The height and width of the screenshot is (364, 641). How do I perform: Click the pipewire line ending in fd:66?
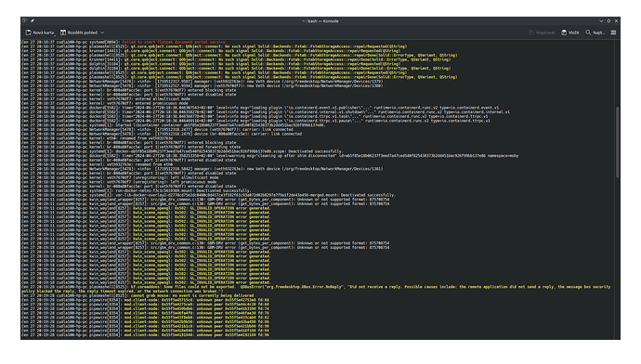click(x=145, y=300)
